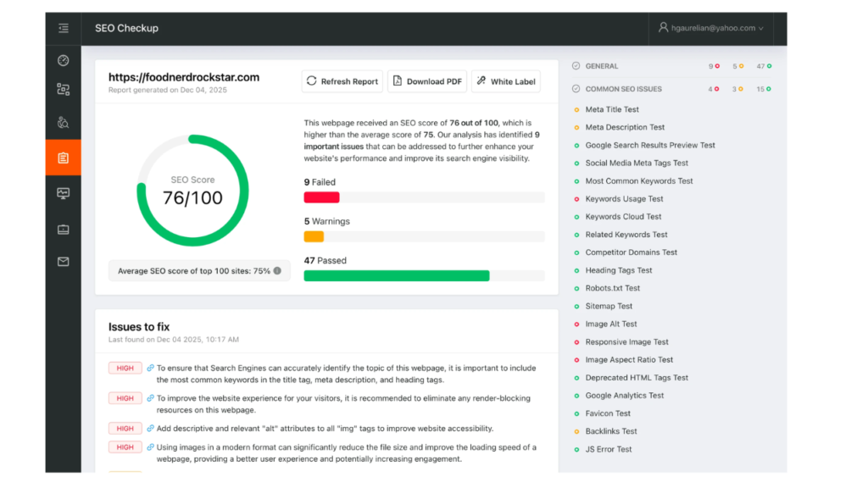The width and height of the screenshot is (868, 488).
Task: Open Meta Description Test
Action: [x=625, y=127]
